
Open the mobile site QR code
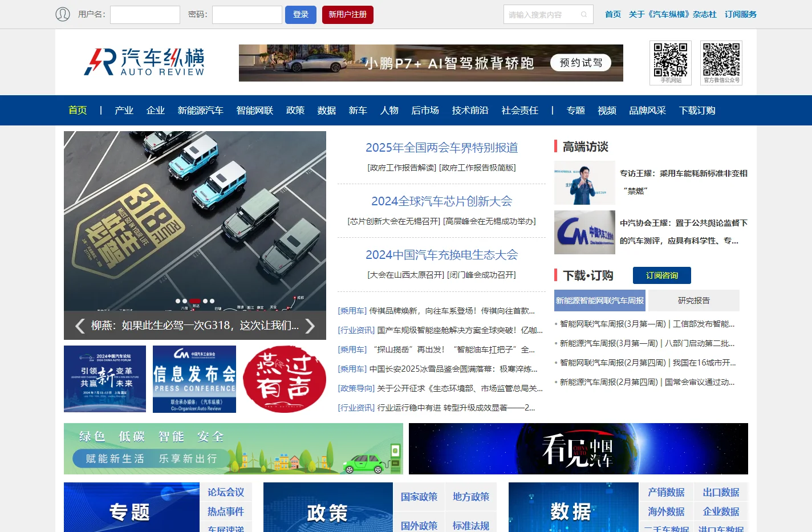(671, 63)
